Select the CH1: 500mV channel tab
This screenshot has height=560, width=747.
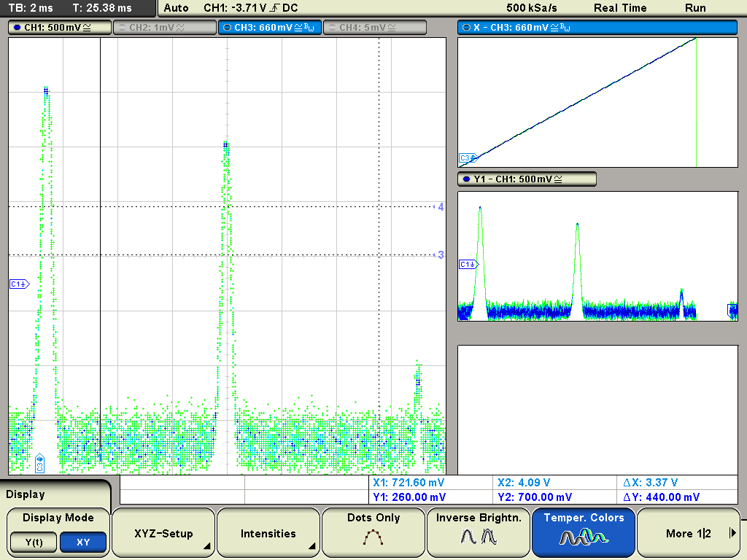tap(61, 28)
